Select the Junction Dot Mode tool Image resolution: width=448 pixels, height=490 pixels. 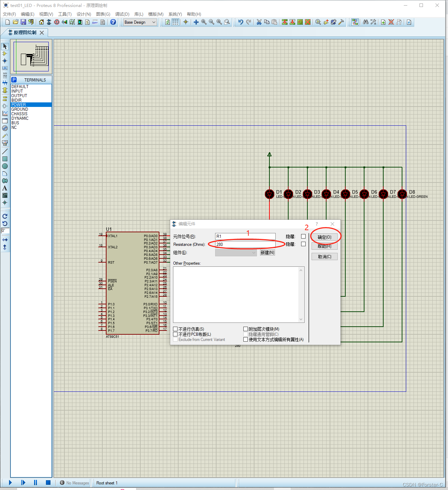coord(5,61)
